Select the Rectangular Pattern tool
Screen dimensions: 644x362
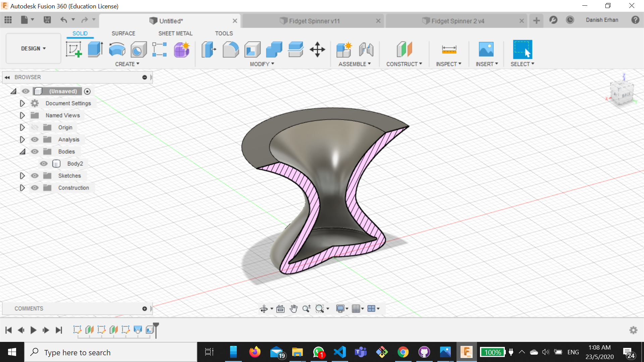[x=160, y=49]
